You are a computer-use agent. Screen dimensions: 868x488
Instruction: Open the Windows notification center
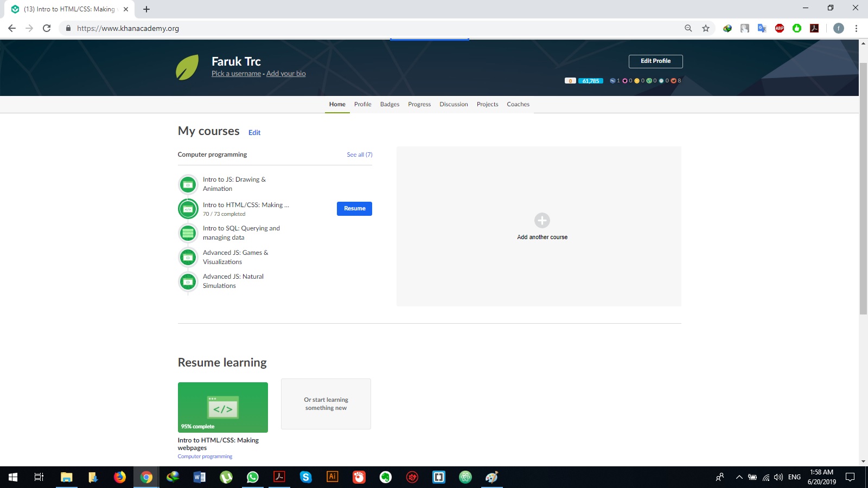(x=850, y=477)
